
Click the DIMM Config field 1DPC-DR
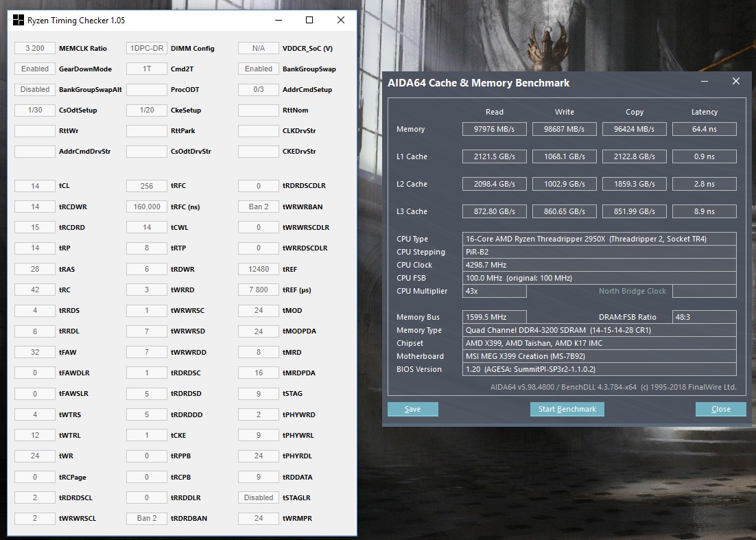coord(147,48)
